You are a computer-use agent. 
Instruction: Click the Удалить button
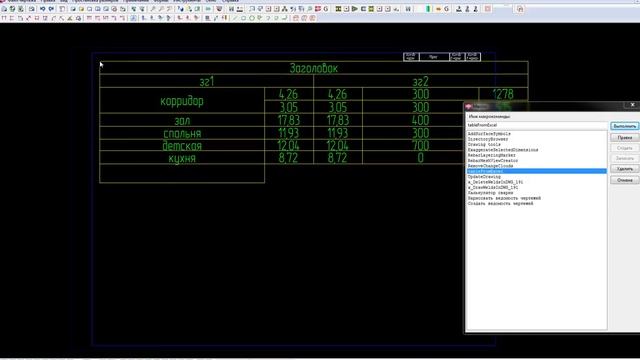[x=624, y=169]
